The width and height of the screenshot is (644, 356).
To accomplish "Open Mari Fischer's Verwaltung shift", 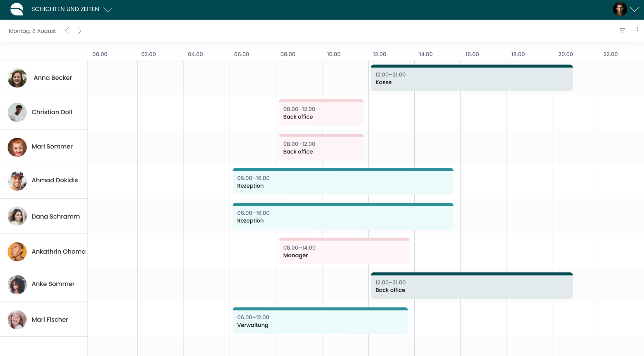I will 320,320.
